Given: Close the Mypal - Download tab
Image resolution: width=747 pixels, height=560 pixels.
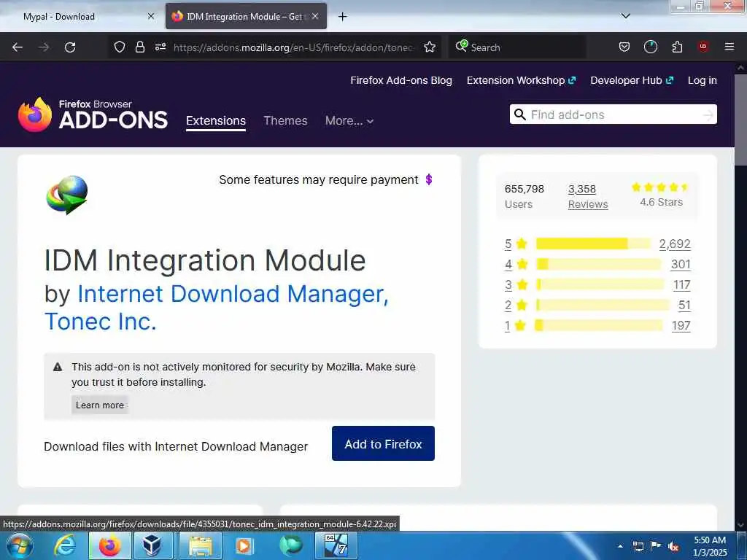Looking at the screenshot, I should 151,16.
